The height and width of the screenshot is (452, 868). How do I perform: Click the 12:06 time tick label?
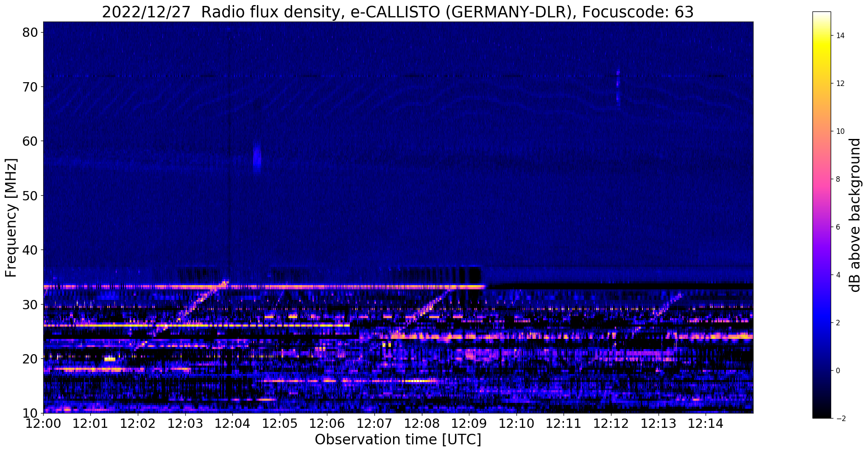point(327,423)
